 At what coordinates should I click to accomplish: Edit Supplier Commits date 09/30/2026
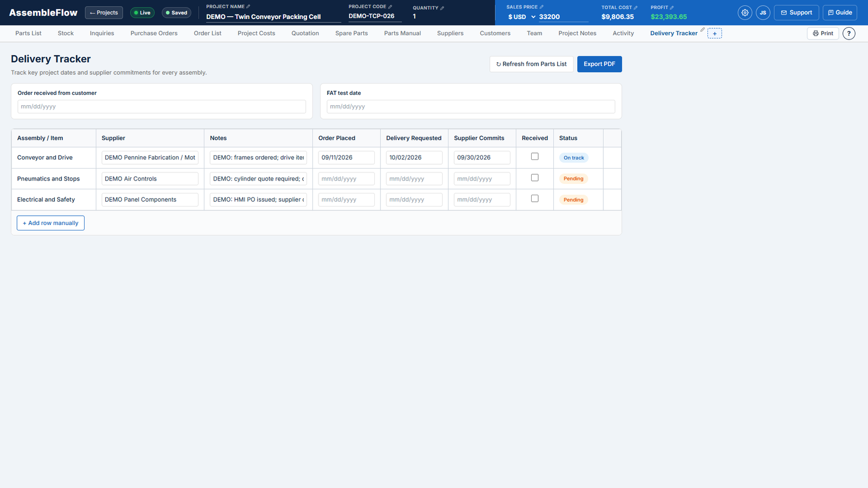[x=482, y=158]
